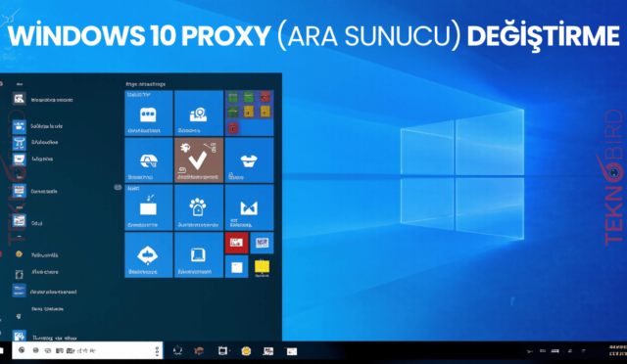Screen dimensions: 627x364
Task: Select the yellow circular icon in the app list
Action: 19,254
